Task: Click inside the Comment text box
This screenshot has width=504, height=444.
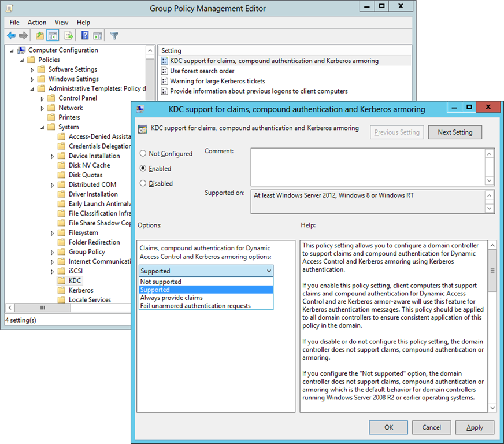Action: point(368,166)
